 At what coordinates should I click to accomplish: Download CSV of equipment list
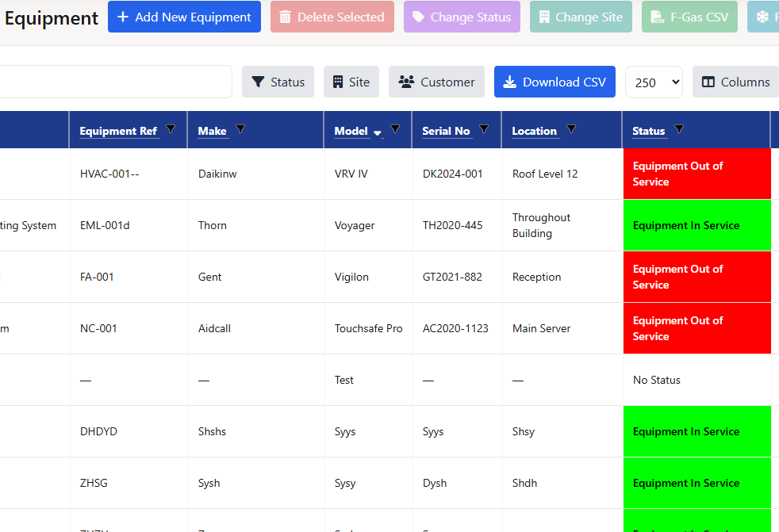pyautogui.click(x=555, y=82)
